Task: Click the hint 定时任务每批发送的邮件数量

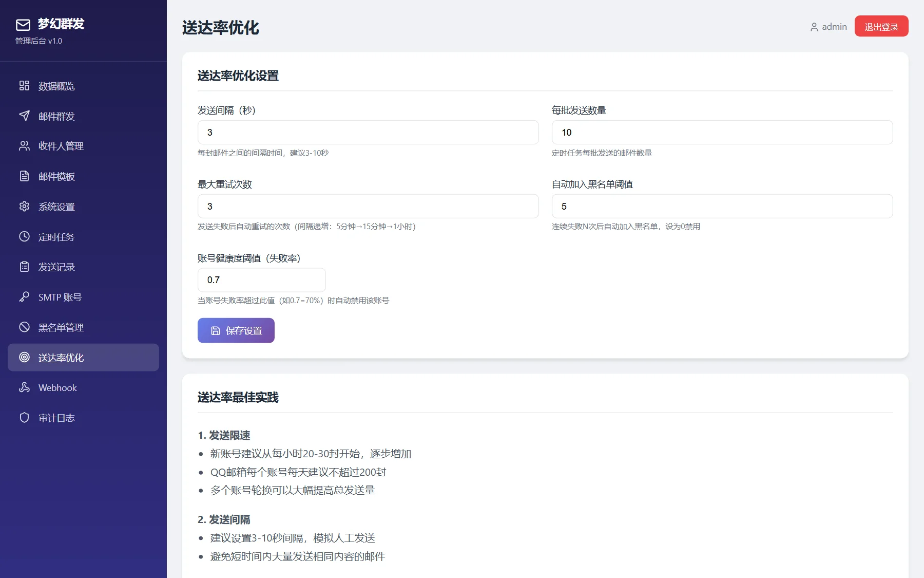Action: point(602,153)
